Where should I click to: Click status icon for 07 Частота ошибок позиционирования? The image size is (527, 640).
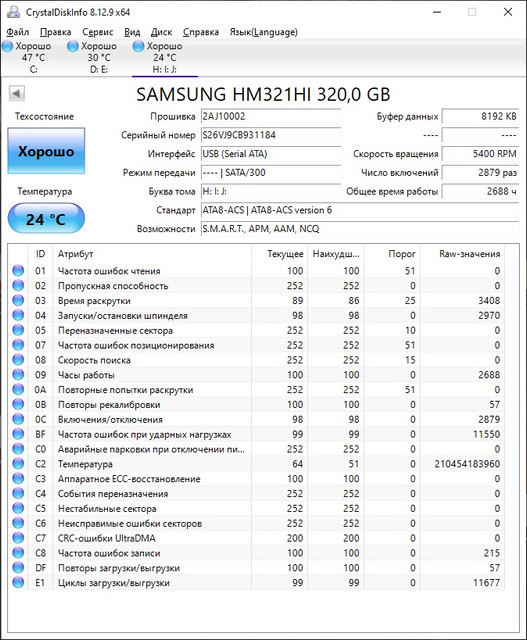18,345
